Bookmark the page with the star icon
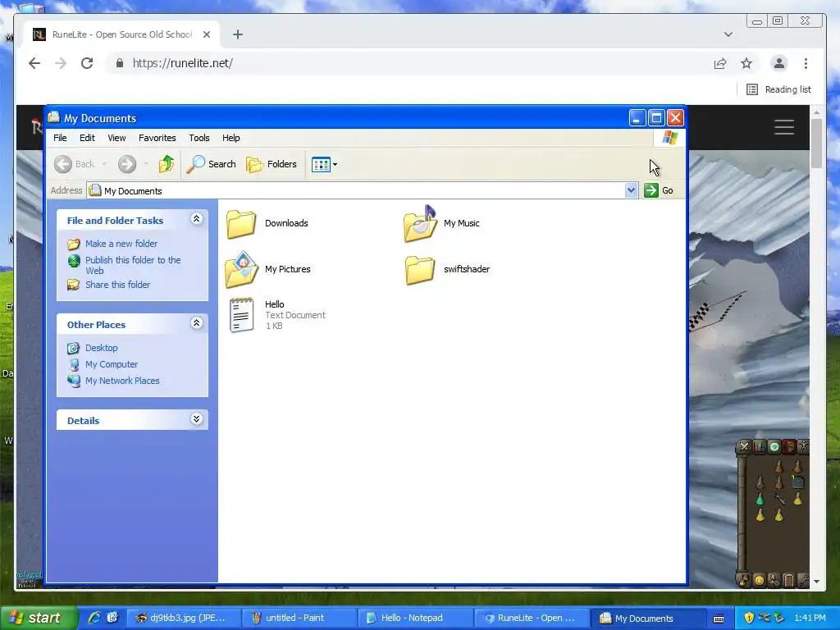 click(x=746, y=63)
